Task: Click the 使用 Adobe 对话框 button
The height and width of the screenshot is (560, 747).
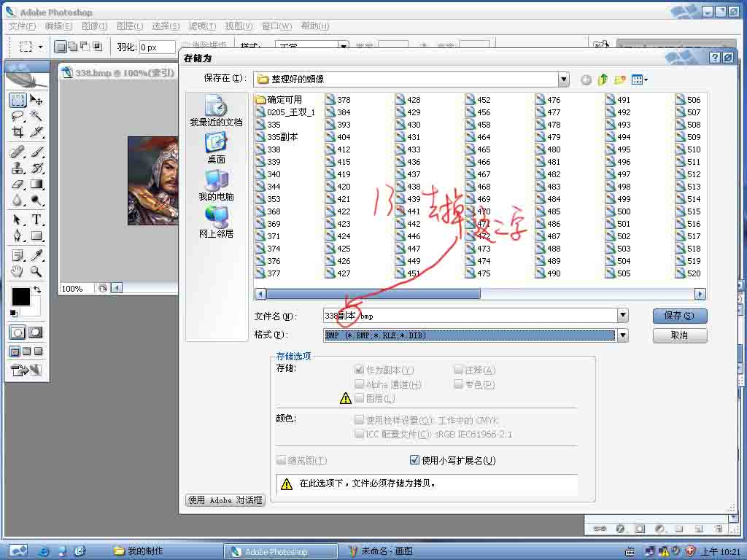Action: pyautogui.click(x=225, y=500)
